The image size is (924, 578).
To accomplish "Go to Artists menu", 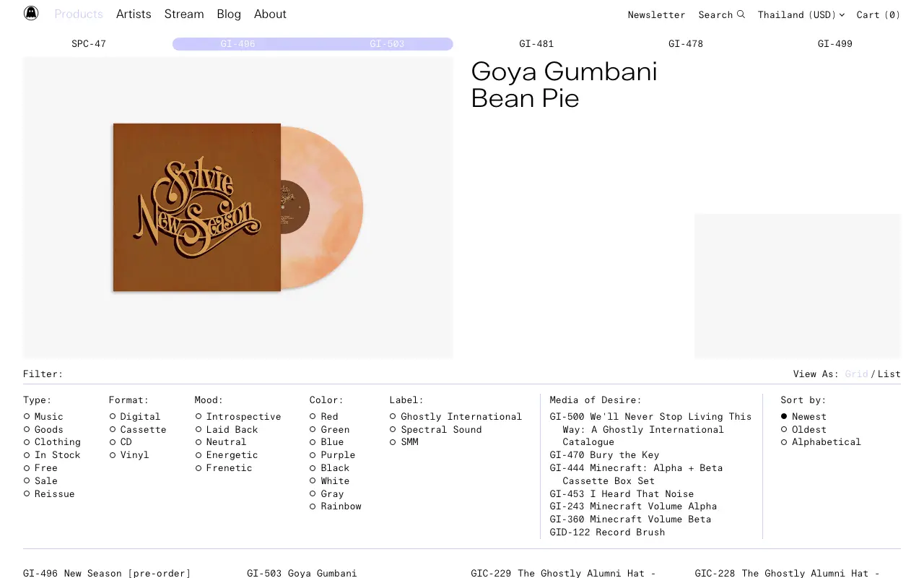I will pos(134,14).
